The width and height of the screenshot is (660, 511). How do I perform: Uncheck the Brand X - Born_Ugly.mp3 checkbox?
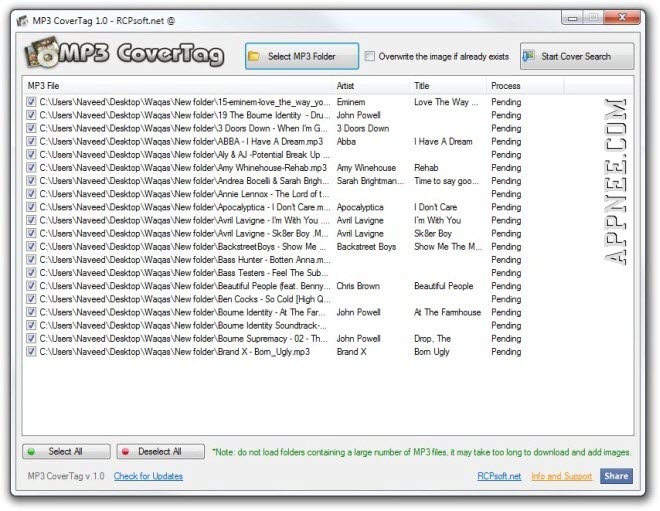coord(31,351)
